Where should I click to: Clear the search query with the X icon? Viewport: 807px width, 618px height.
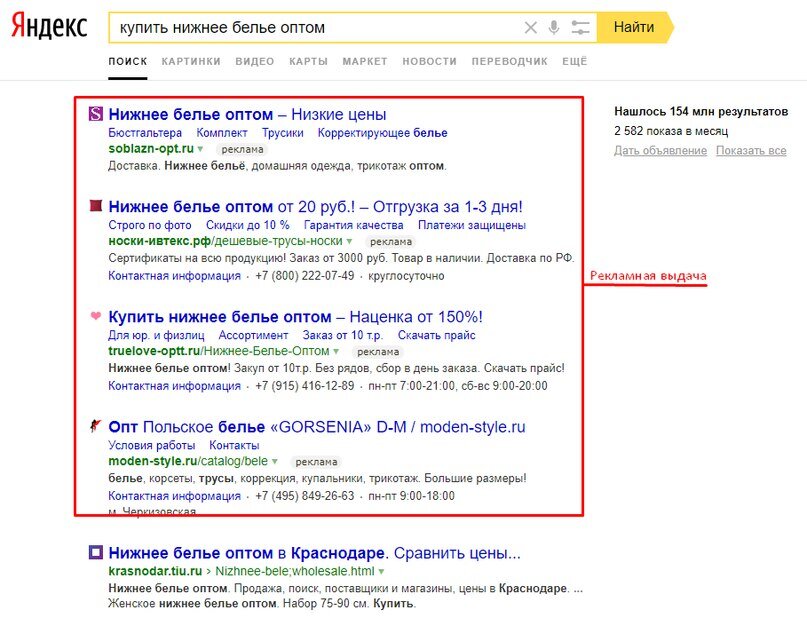coord(531,27)
